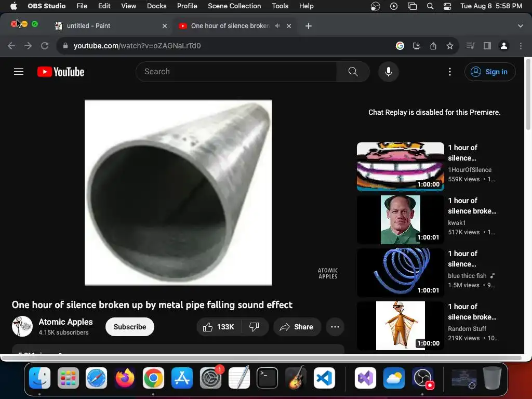Open Firefox from the Dock

coord(125,378)
